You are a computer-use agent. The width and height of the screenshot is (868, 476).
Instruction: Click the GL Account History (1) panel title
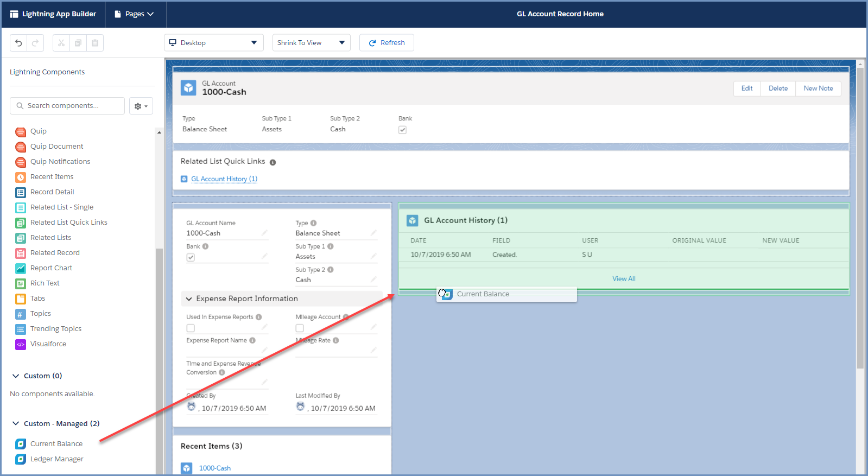[466, 220]
